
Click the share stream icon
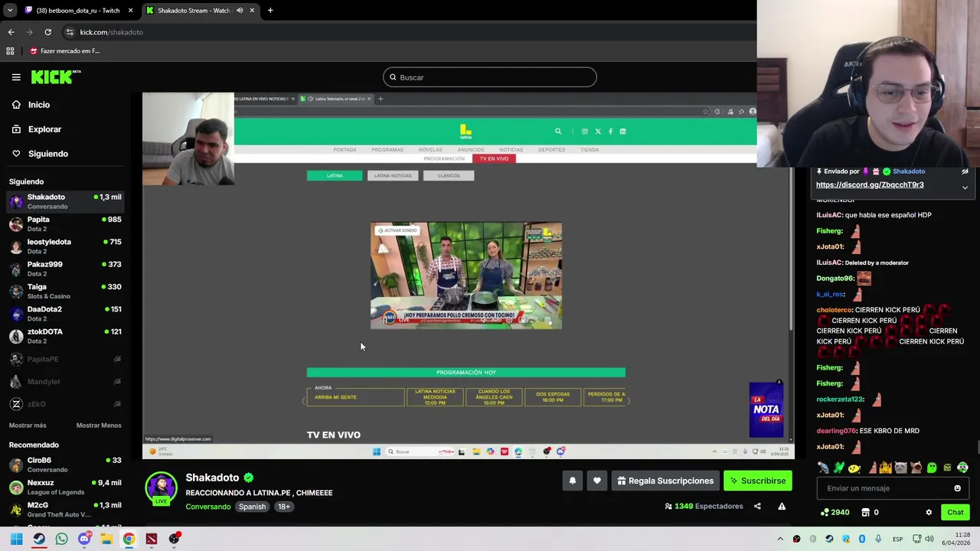pos(757,506)
